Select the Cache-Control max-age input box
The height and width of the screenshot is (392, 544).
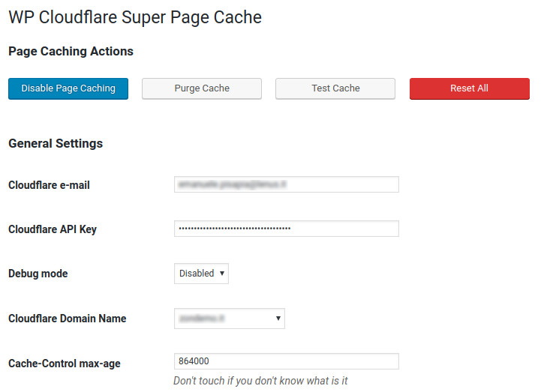click(x=286, y=362)
